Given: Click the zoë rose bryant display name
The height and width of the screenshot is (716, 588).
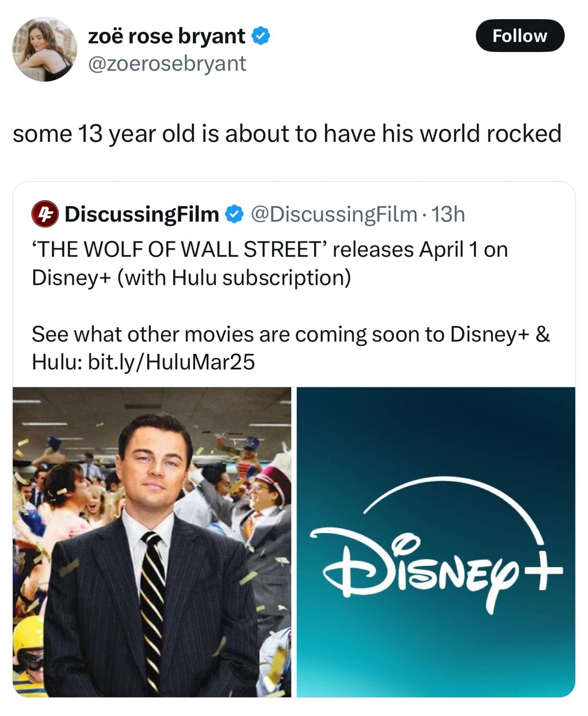Looking at the screenshot, I should click(x=167, y=36).
